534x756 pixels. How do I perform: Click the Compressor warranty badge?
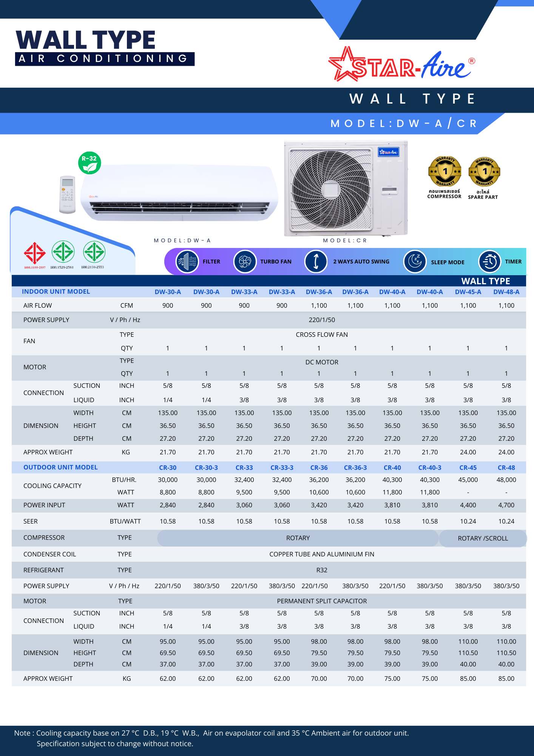(x=444, y=172)
